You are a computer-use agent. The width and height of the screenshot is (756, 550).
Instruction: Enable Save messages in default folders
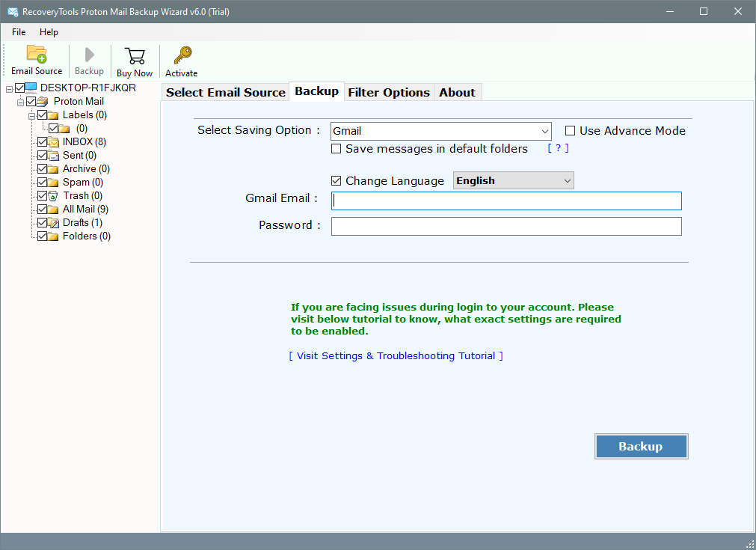[336, 149]
